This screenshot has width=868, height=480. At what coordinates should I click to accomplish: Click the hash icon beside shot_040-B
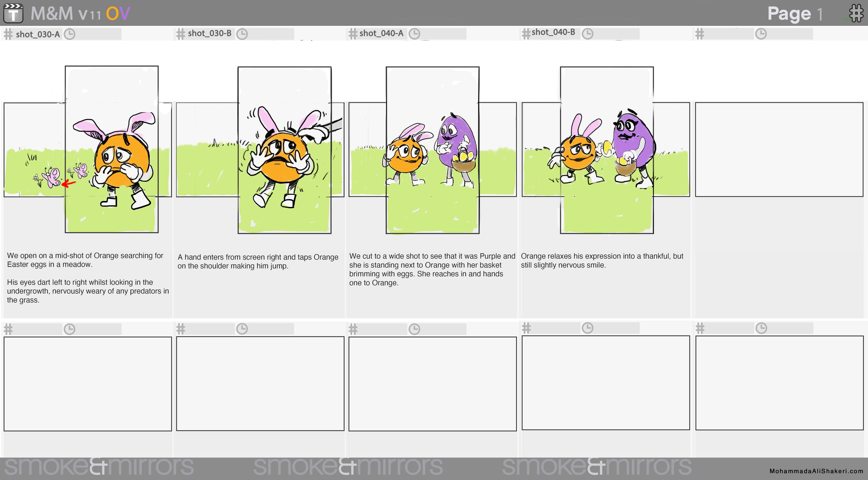coord(526,34)
